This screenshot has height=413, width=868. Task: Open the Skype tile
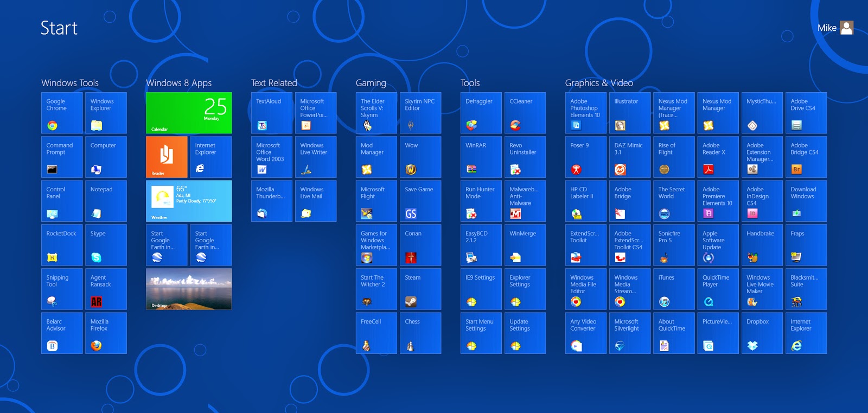point(106,245)
